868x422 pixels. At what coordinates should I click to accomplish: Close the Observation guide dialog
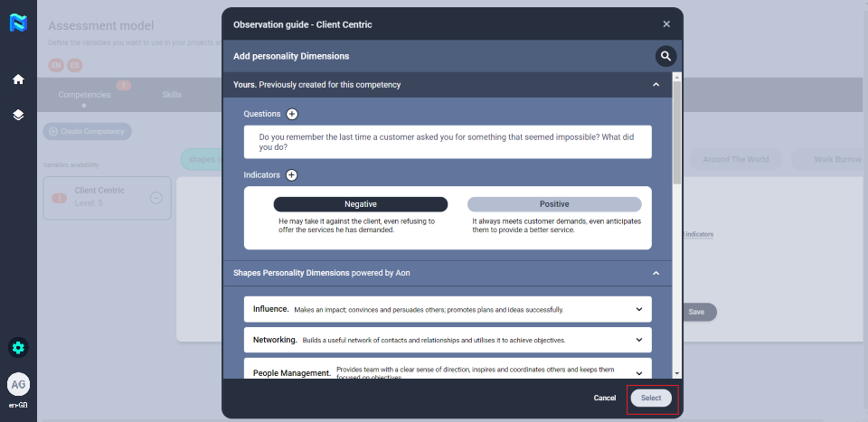[x=666, y=24]
